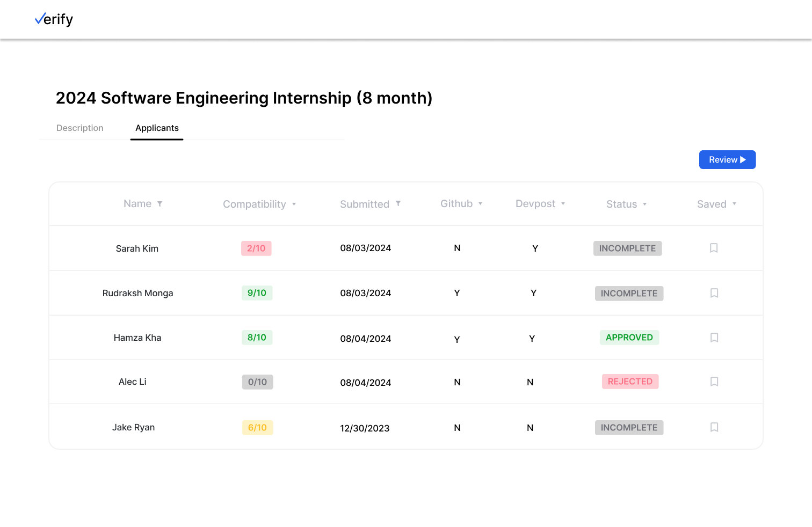
Task: Click the Verify logo
Action: [54, 20]
